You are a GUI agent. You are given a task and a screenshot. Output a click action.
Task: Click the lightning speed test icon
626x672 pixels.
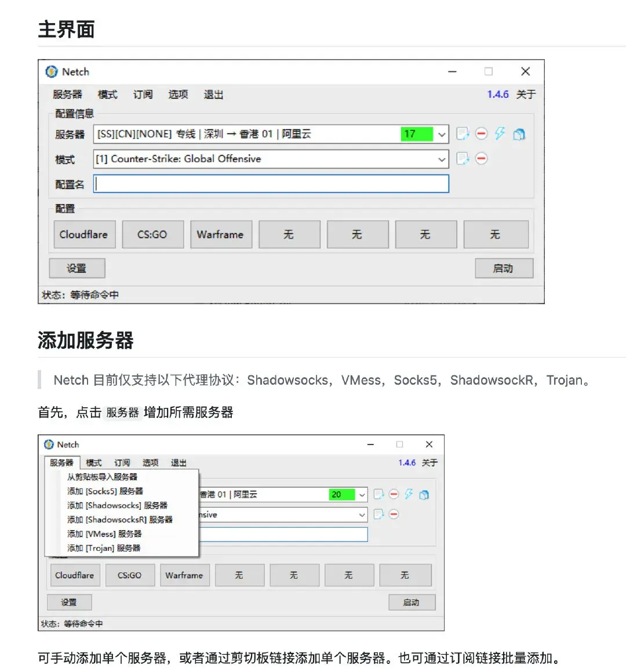coord(500,134)
